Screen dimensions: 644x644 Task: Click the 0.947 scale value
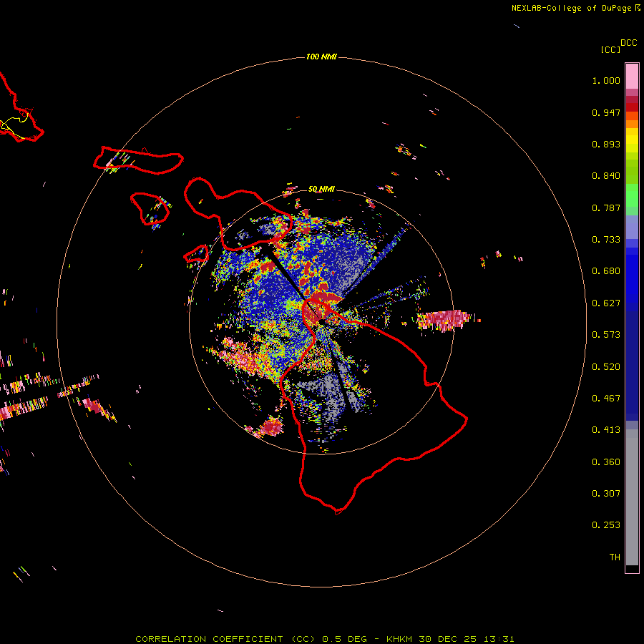[x=606, y=112]
